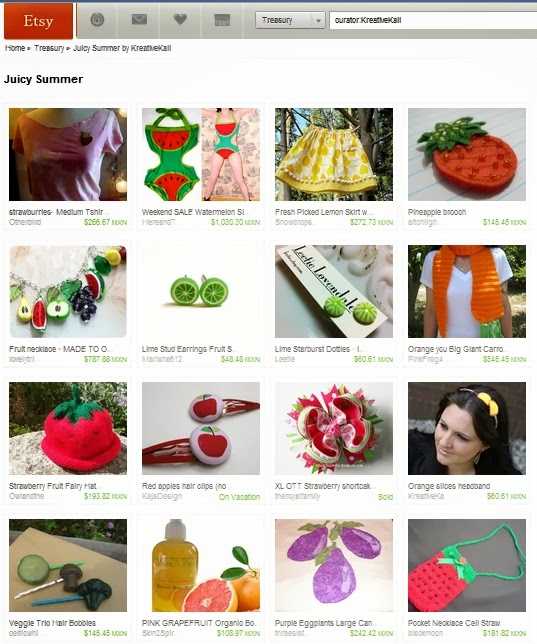This screenshot has width=537, height=644.
Task: Open the watermelon swimsuit thumbnail
Action: (201, 154)
